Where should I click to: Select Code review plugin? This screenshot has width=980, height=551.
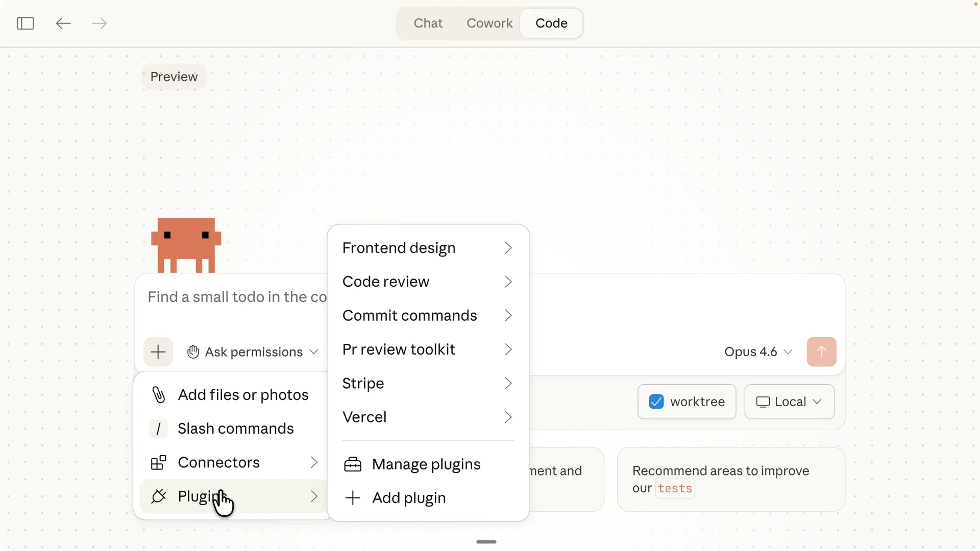428,282
